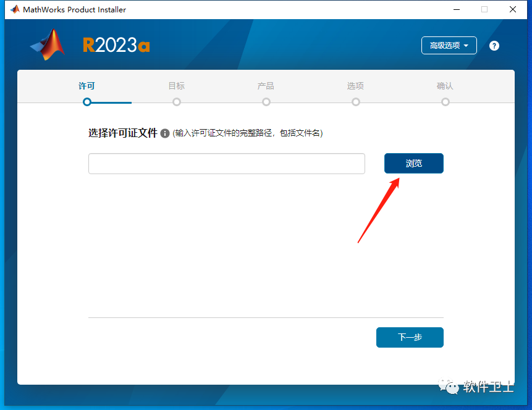This screenshot has height=410, width=532.
Task: Select the 许可 step tab
Action: click(x=87, y=86)
